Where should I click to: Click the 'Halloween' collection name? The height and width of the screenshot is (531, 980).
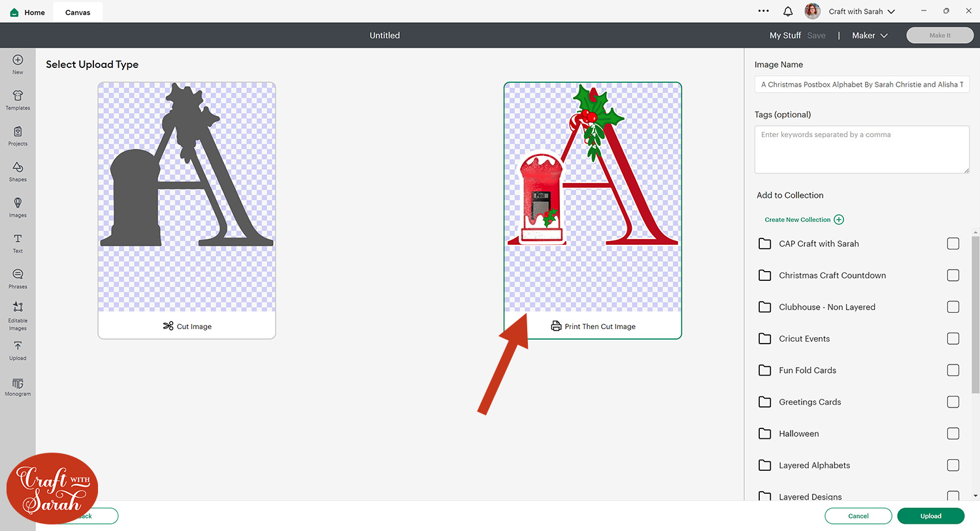799,434
